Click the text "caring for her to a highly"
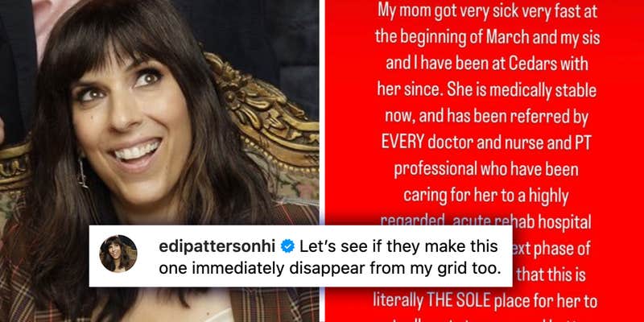The image size is (644, 322). coord(486,196)
